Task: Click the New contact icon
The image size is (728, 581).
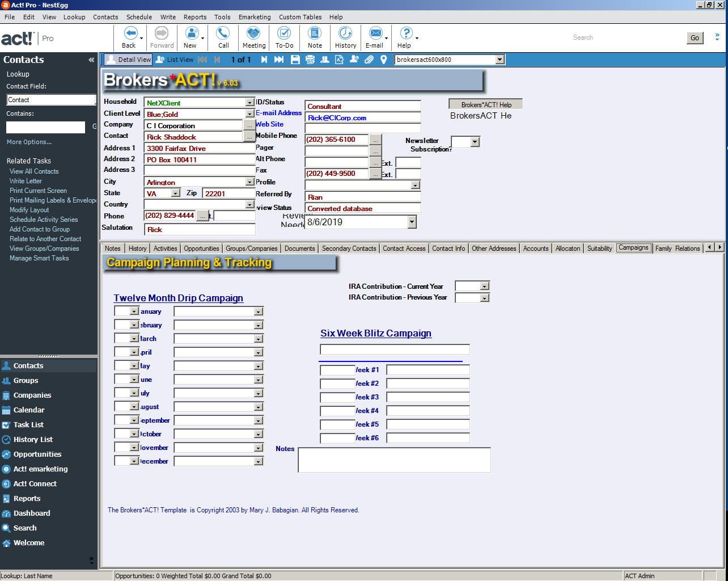Action: 191,33
